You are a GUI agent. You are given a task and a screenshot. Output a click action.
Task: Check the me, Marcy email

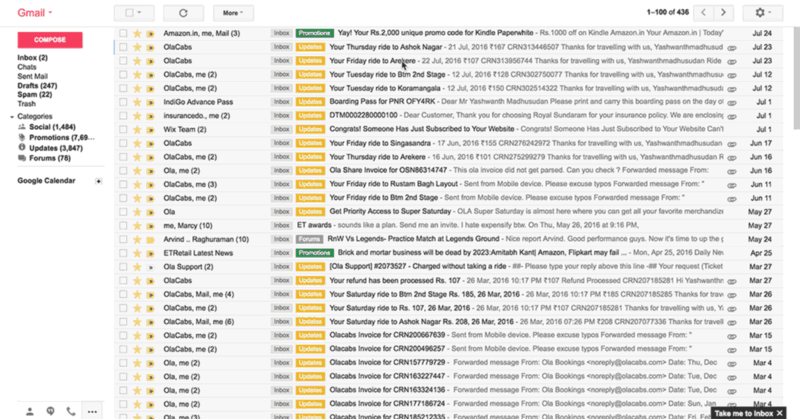pyautogui.click(x=123, y=226)
